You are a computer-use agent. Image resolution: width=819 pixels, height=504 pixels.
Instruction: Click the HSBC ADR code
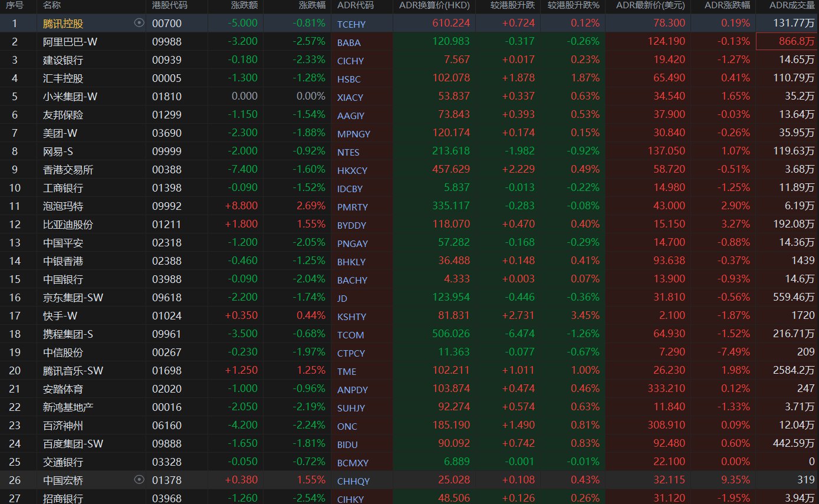tap(348, 79)
